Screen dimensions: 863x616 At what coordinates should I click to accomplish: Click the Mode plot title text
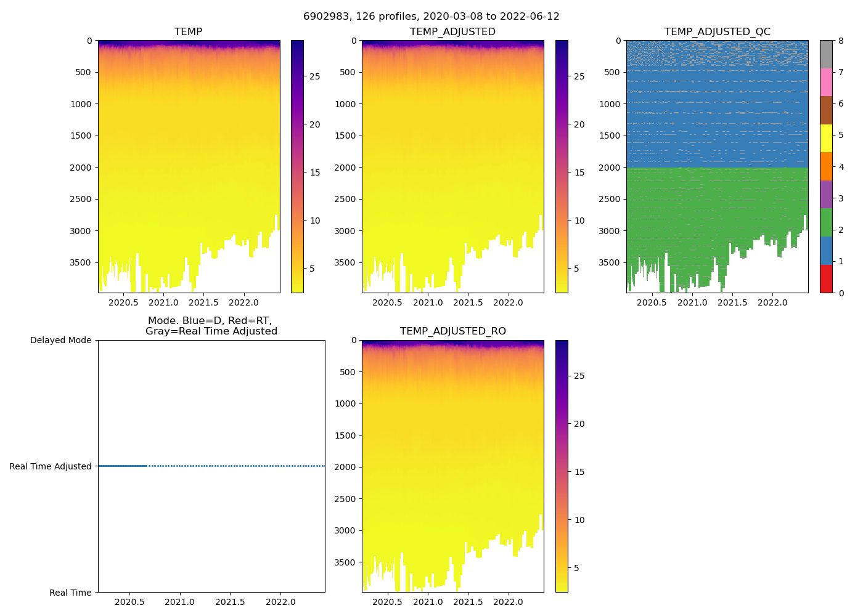(x=211, y=326)
